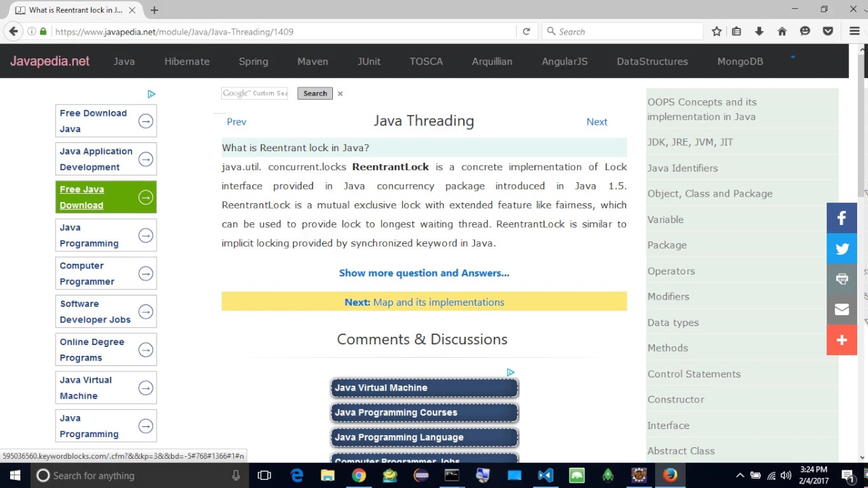Open the Java menu in the navbar
Viewport: 868px width, 488px height.
coord(124,61)
